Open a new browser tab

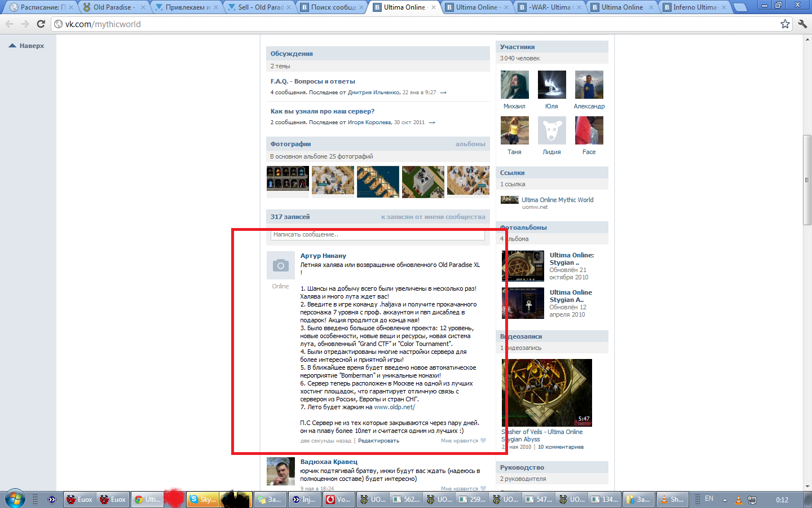tap(740, 7)
